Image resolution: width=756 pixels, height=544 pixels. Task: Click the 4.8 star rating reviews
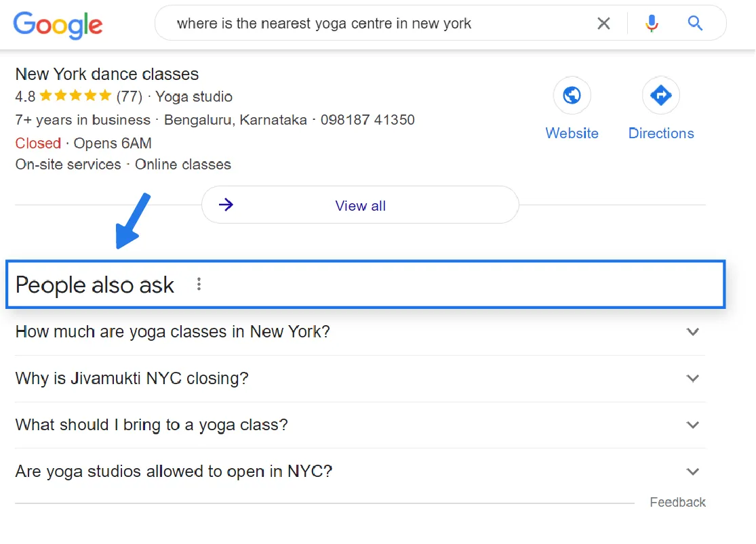point(79,97)
